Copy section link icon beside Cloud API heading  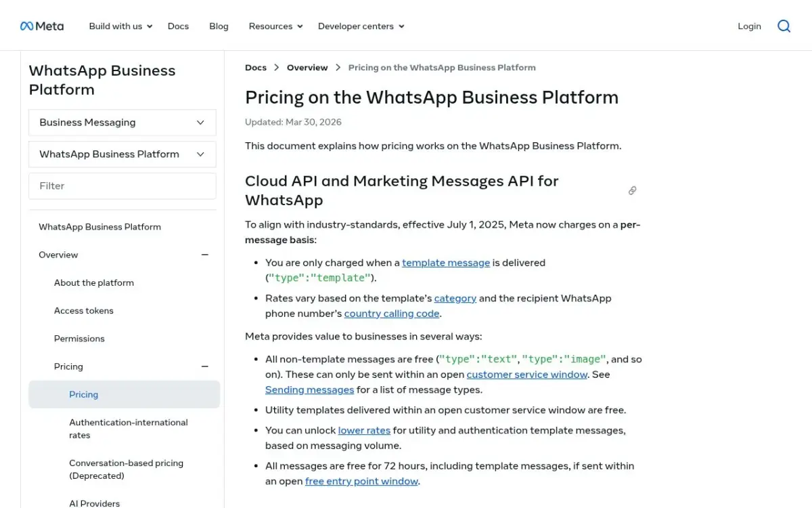click(632, 190)
